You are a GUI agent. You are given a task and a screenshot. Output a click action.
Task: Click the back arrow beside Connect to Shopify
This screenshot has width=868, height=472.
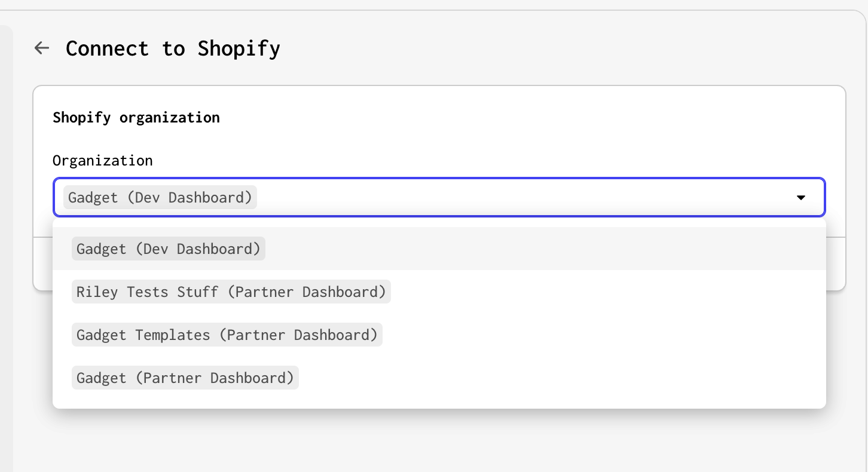click(41, 48)
